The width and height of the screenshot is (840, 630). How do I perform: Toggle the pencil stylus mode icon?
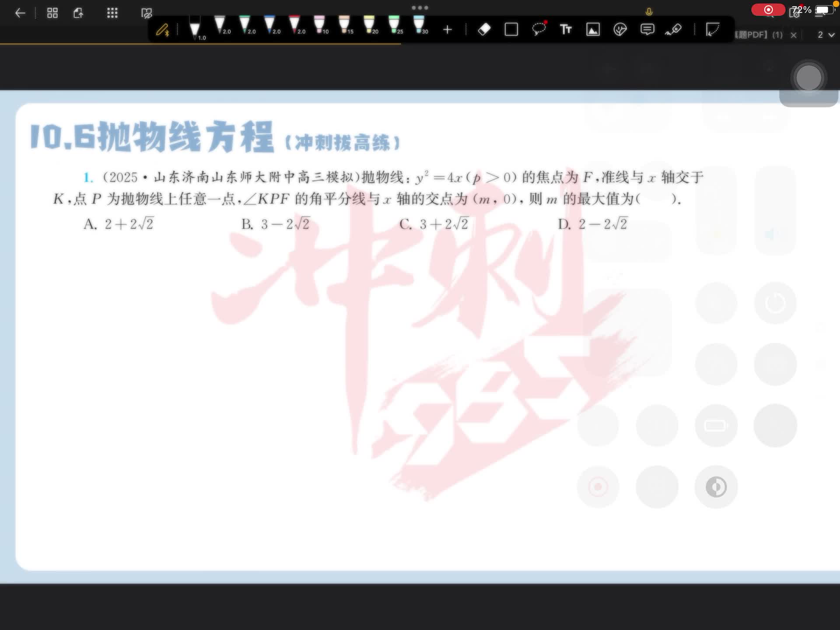[163, 29]
